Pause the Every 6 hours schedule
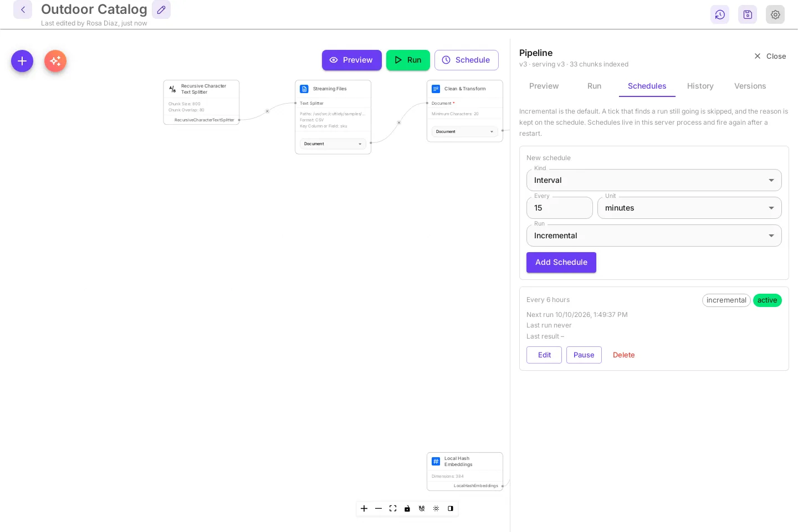 [x=584, y=355]
